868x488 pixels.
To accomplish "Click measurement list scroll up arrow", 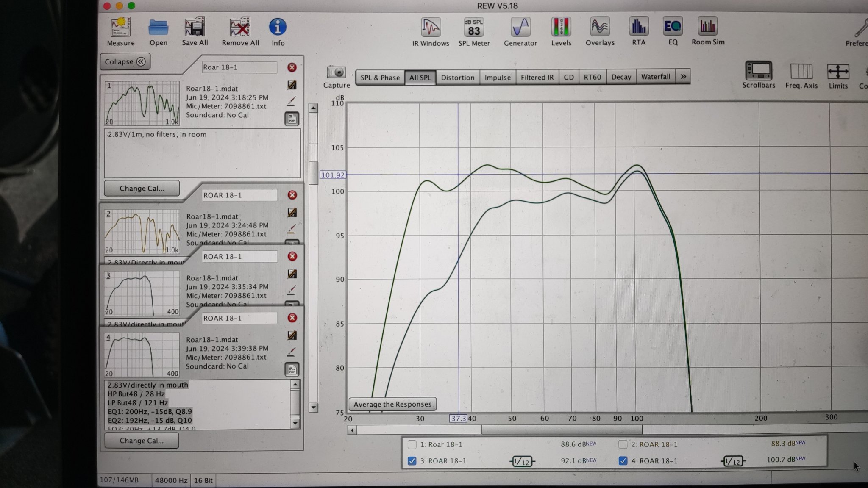I will (313, 108).
